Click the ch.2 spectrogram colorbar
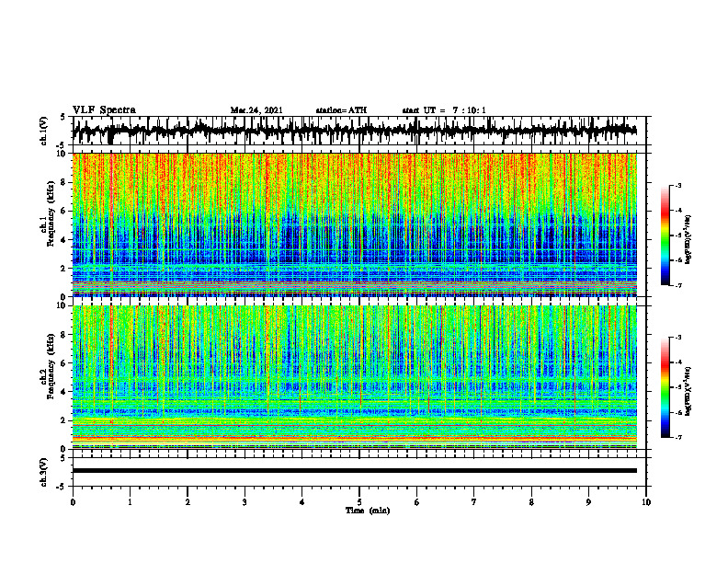The height and width of the screenshot is (563, 728). [665, 387]
